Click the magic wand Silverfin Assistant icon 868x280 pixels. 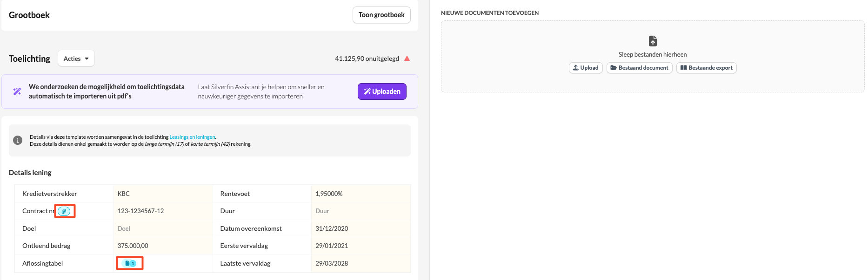[x=17, y=91]
